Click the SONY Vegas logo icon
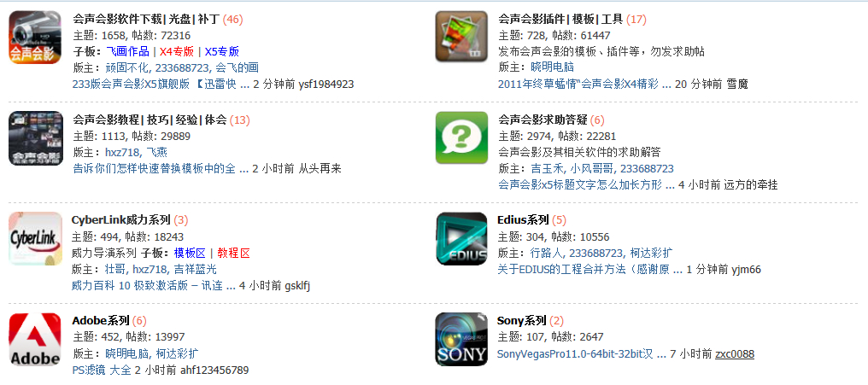Viewport: 868px width, 385px height. [461, 339]
